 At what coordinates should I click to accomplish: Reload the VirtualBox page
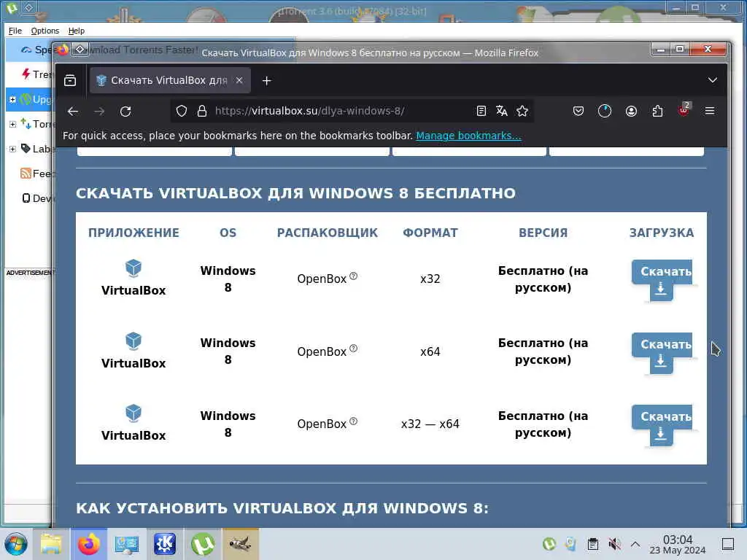pos(125,112)
